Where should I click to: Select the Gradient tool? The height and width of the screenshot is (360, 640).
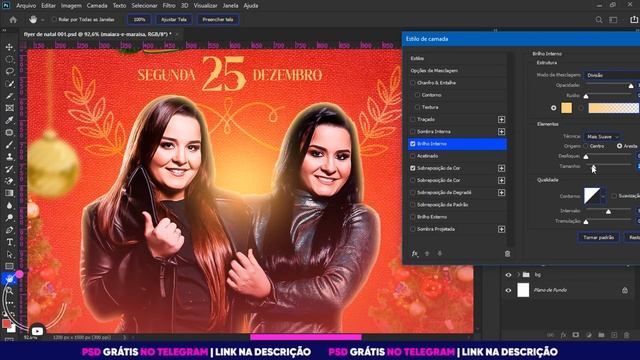point(9,193)
